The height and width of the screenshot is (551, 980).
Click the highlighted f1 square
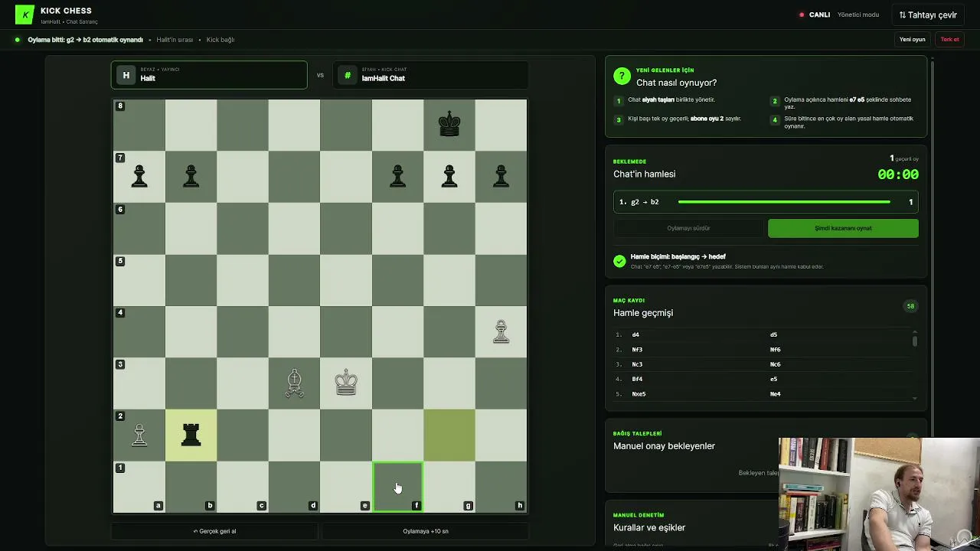397,487
